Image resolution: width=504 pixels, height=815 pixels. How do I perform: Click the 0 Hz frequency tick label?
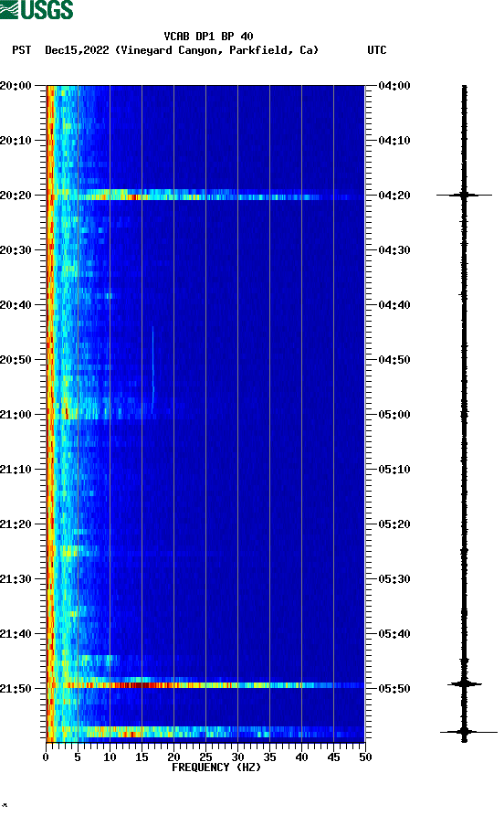click(46, 757)
